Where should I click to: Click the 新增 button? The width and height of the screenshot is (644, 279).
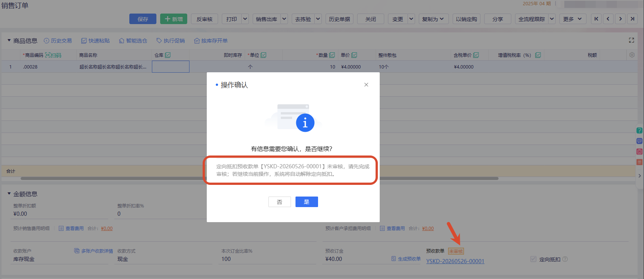(174, 19)
